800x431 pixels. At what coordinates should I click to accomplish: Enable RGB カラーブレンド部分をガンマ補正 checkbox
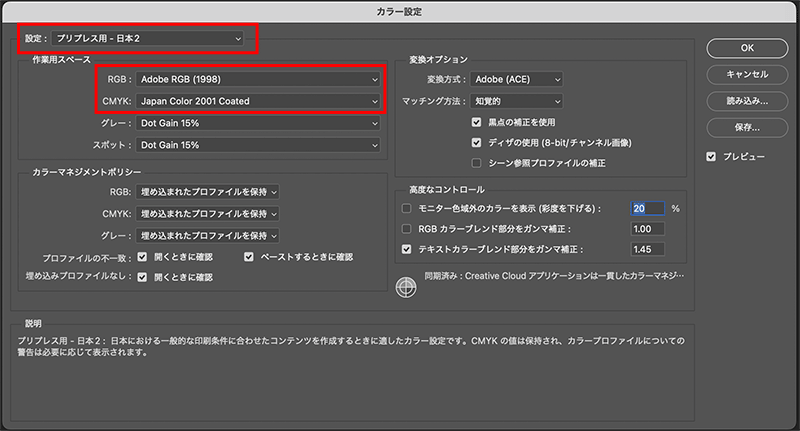pyautogui.click(x=407, y=229)
